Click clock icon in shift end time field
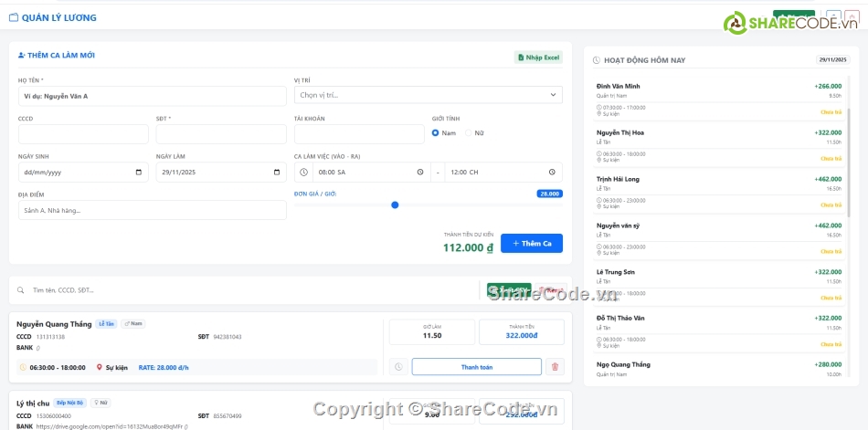 [552, 172]
